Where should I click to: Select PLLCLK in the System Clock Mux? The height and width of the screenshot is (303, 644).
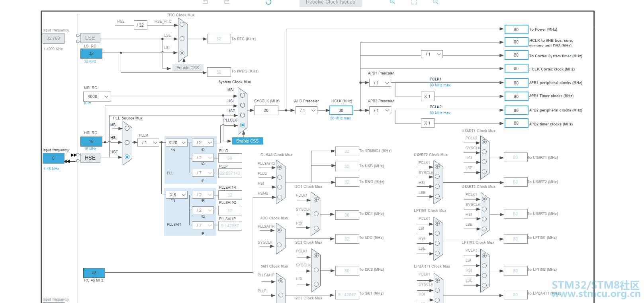243,125
